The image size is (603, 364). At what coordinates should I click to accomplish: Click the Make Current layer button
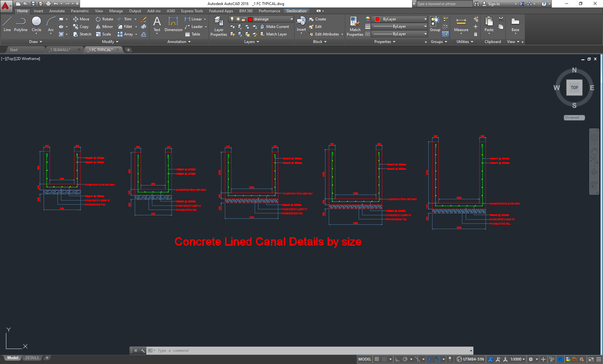pyautogui.click(x=274, y=27)
